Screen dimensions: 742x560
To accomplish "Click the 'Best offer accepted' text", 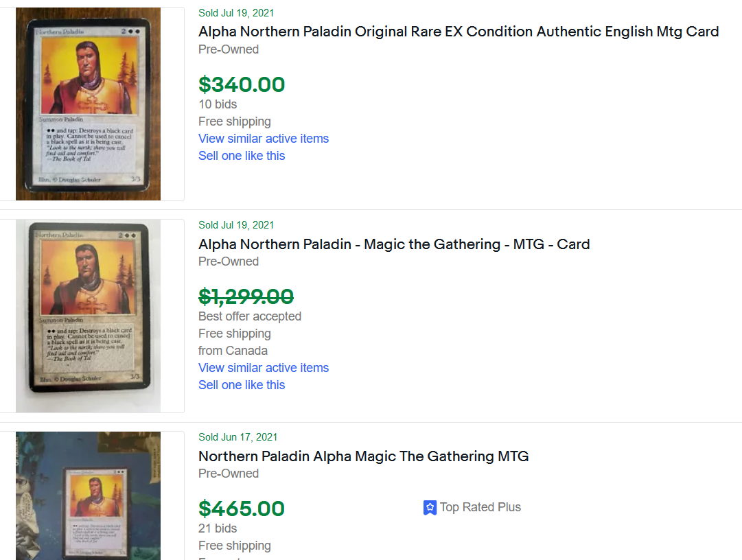I will point(250,316).
